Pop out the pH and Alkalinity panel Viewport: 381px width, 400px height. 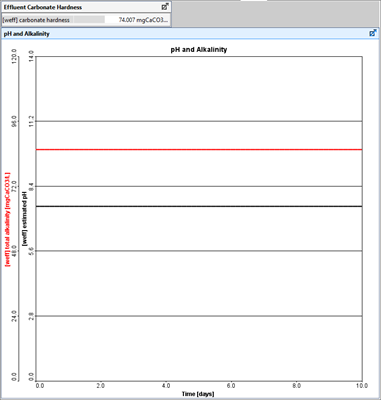pyautogui.click(x=373, y=33)
